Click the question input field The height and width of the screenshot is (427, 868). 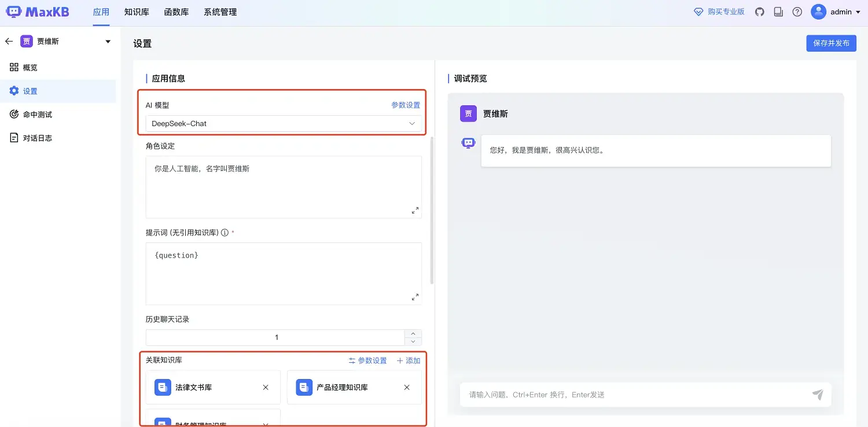(x=608, y=394)
